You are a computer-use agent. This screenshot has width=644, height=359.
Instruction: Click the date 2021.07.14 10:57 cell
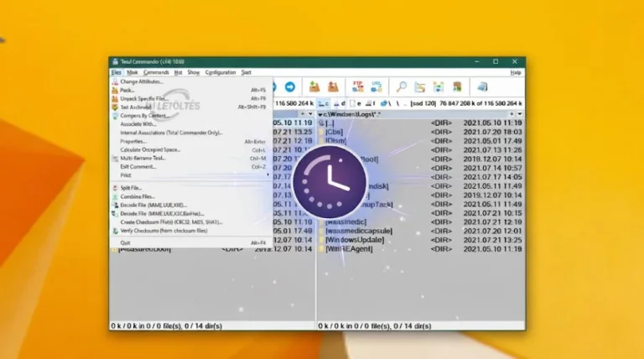[x=492, y=168]
